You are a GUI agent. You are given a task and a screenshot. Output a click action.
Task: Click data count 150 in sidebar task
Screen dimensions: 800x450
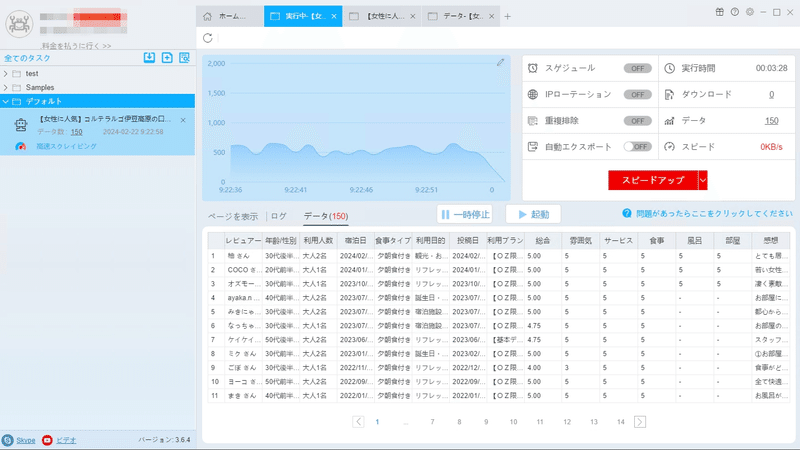[x=77, y=132]
